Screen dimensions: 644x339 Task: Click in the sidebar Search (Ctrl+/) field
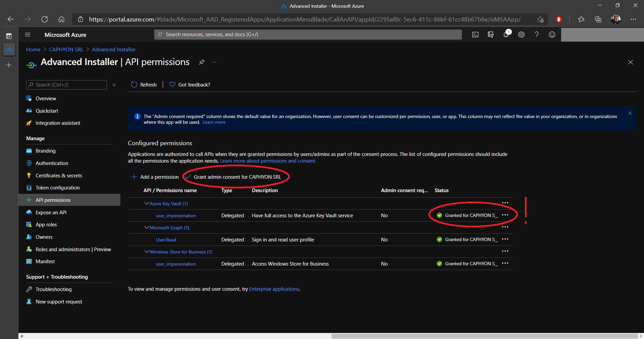tap(66, 85)
